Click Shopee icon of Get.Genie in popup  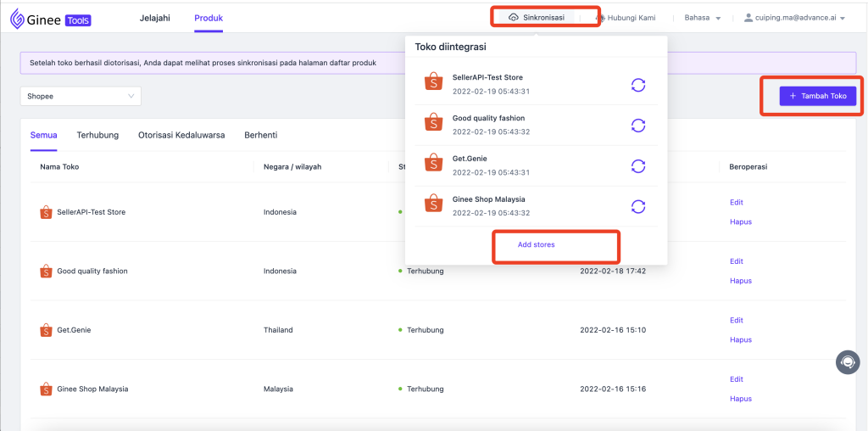coord(433,162)
